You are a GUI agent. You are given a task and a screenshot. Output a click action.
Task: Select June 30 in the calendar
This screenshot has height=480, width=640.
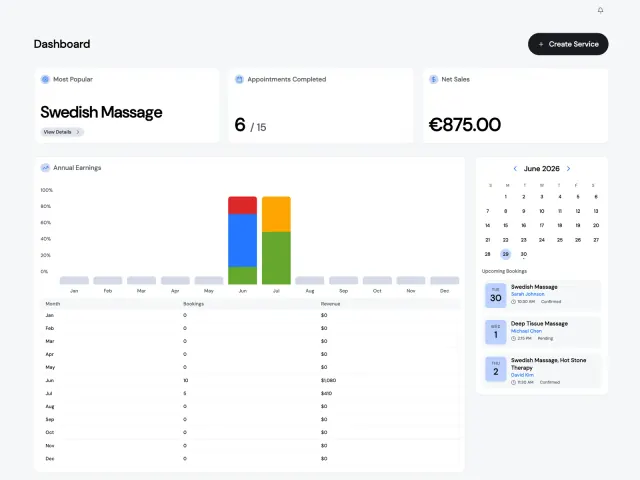524,254
